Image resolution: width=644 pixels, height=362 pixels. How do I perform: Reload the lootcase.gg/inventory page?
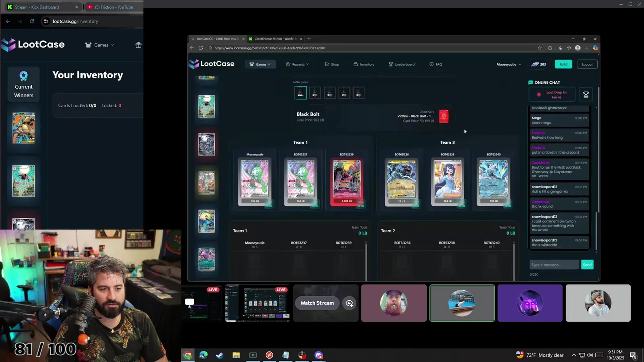tap(32, 21)
